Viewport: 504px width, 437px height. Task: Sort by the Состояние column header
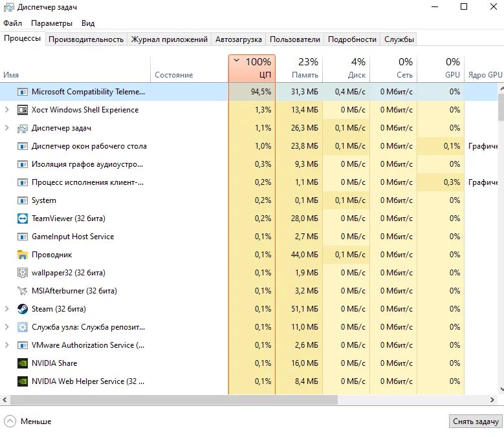[x=190, y=68]
